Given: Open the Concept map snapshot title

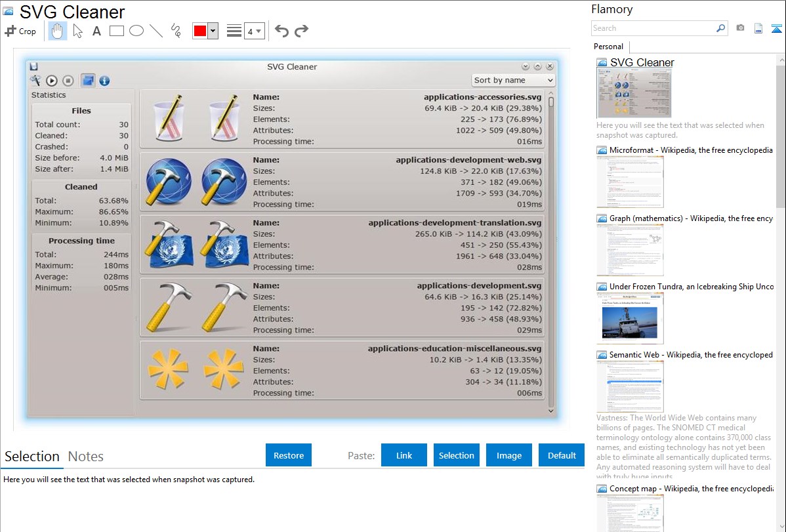Looking at the screenshot, I should click(691, 488).
